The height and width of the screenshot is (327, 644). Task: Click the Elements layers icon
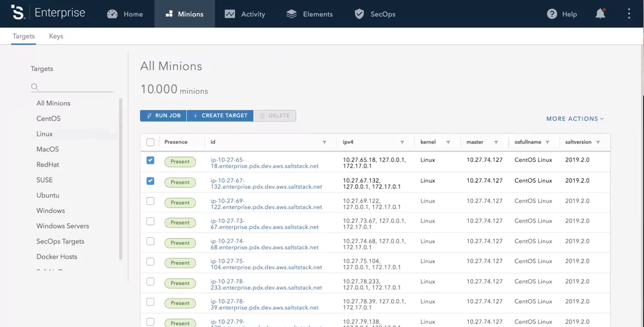coord(292,14)
